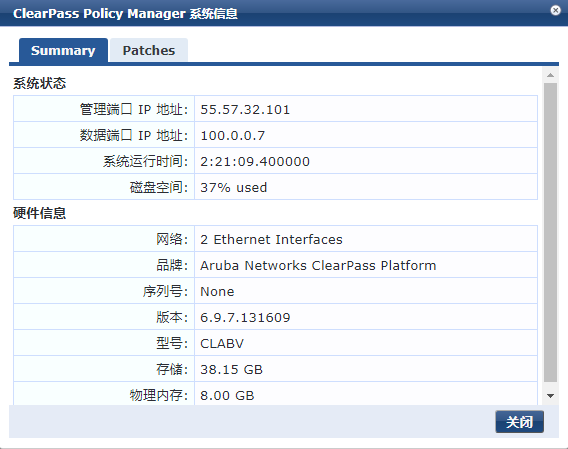Click the scrollbar up arrow

(550, 75)
